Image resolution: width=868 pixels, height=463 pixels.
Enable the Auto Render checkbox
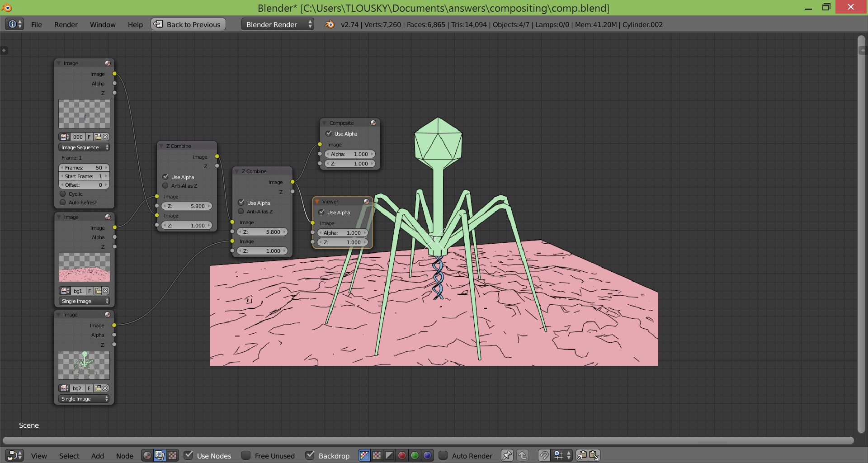(x=443, y=455)
